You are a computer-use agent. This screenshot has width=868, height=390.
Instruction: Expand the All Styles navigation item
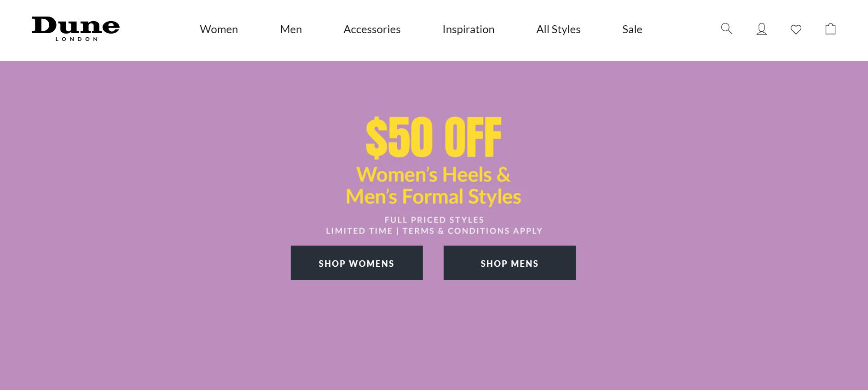(x=558, y=29)
